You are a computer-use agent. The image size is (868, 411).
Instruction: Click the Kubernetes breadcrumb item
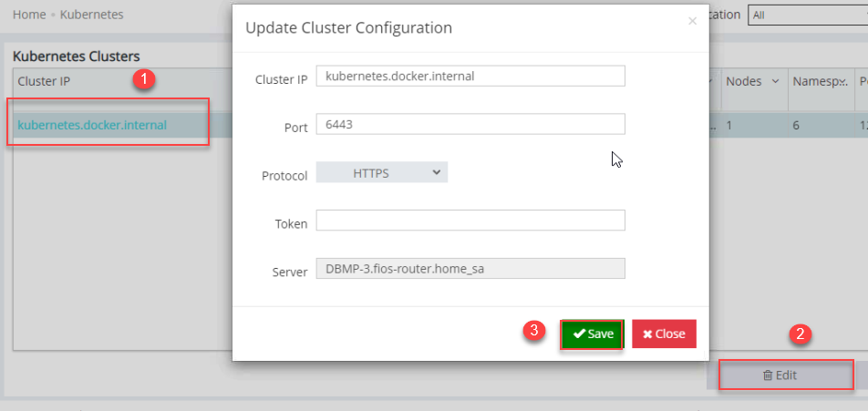[92, 15]
